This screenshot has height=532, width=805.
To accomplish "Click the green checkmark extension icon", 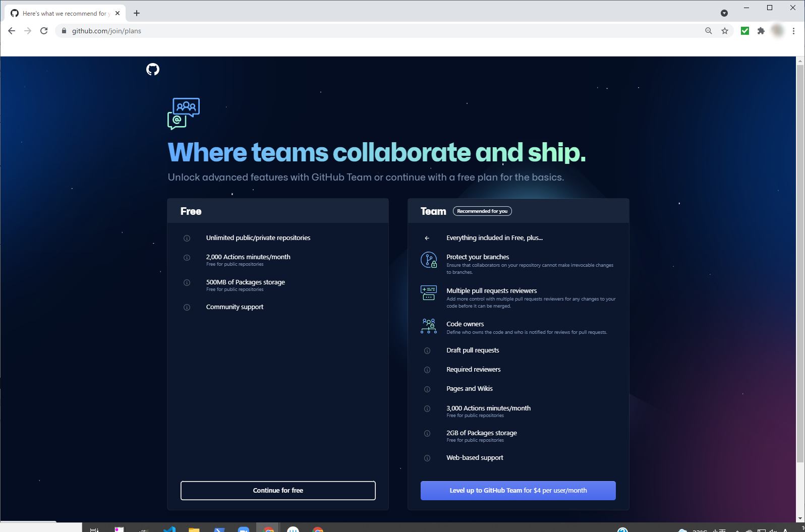I will 745,31.
